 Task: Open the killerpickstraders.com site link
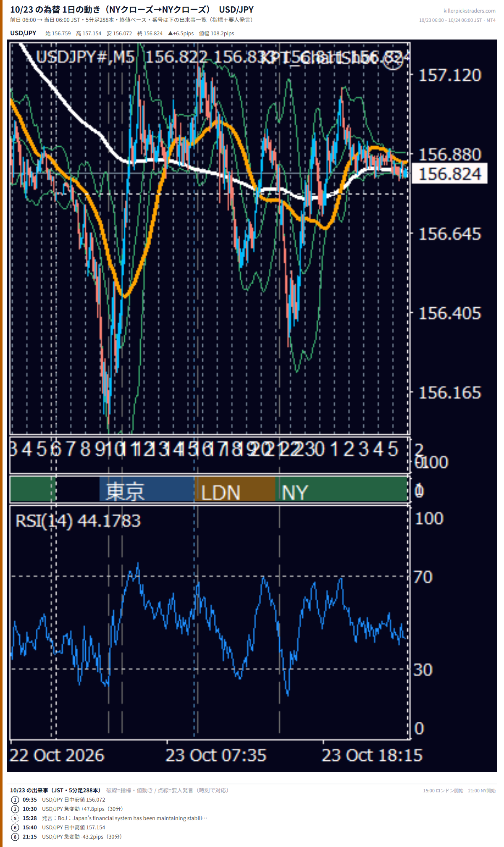point(469,11)
